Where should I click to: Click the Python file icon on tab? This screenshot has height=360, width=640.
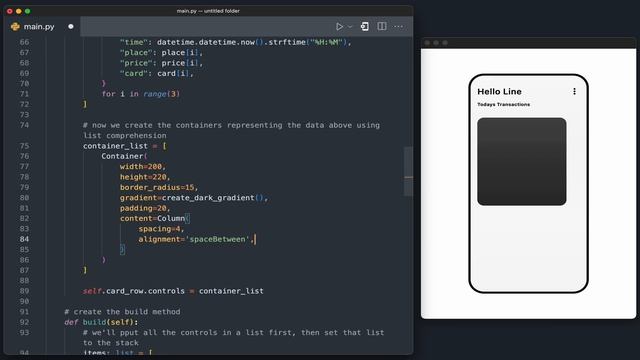click(x=16, y=27)
